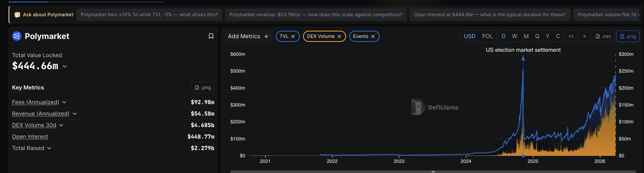The image size is (644, 173).
Task: Click the Open Interest metric label
Action: (30, 137)
